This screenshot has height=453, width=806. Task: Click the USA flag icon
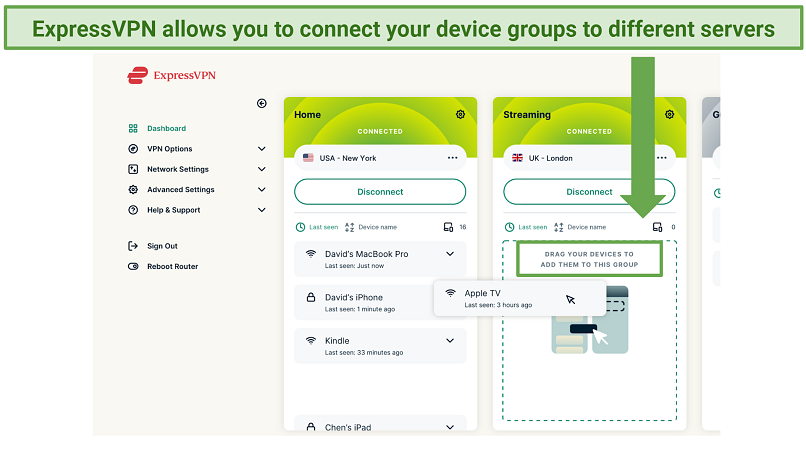pyautogui.click(x=308, y=158)
